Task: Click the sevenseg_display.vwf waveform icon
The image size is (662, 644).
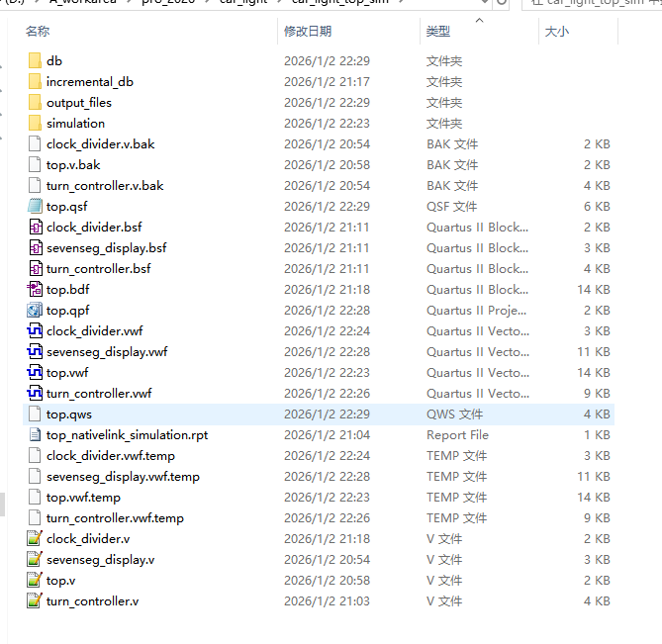Action: click(x=35, y=351)
